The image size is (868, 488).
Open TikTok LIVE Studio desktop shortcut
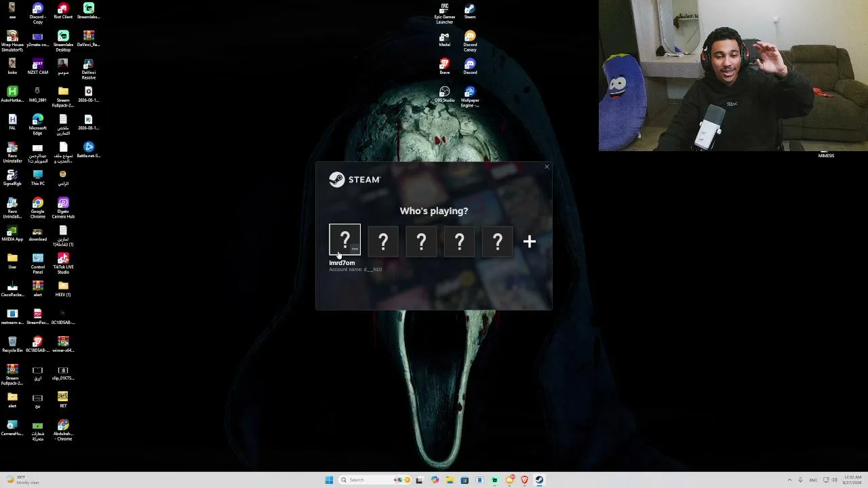point(63,264)
